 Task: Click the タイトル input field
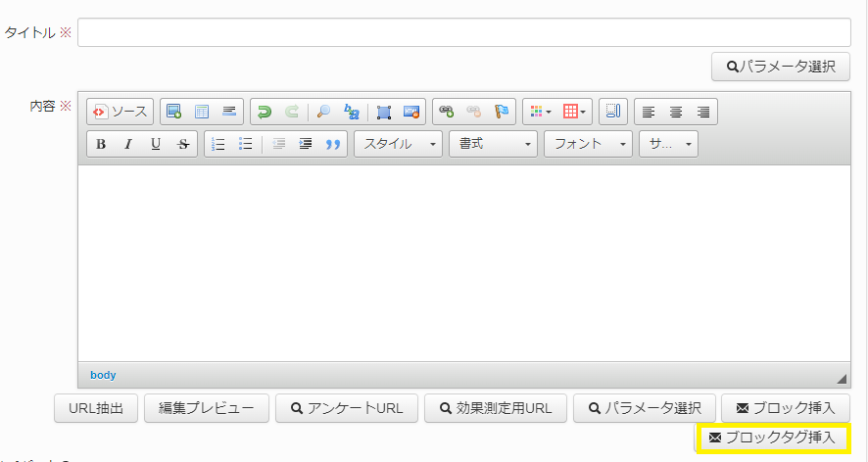(x=463, y=32)
